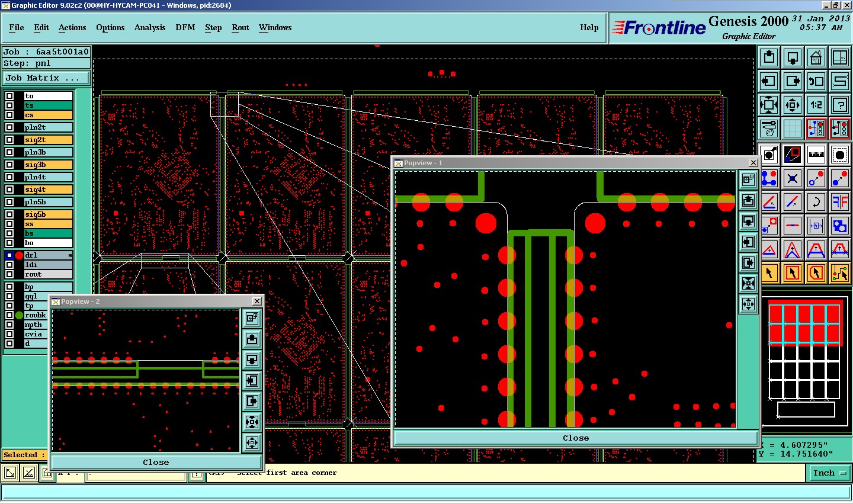Click the plain arrow select pointer tool
Screen dimensions: 853x504
point(769,273)
